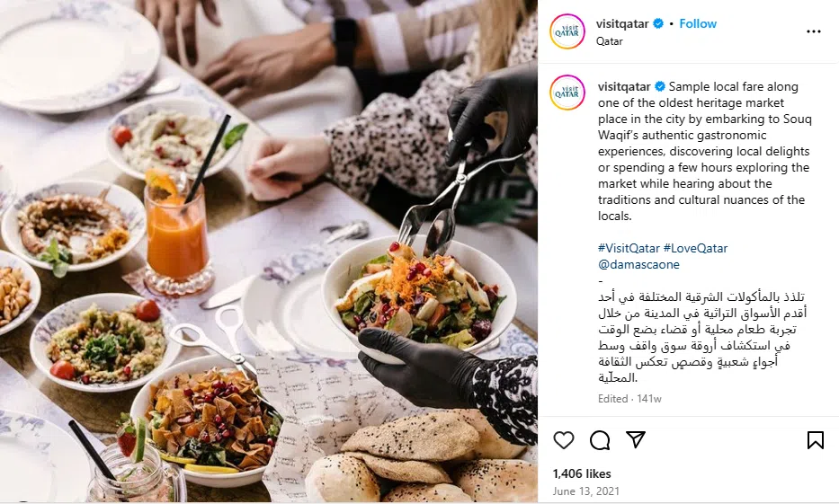Screen dimensions: 839x504
Task: Click the food table post photo
Action: [x=269, y=252]
